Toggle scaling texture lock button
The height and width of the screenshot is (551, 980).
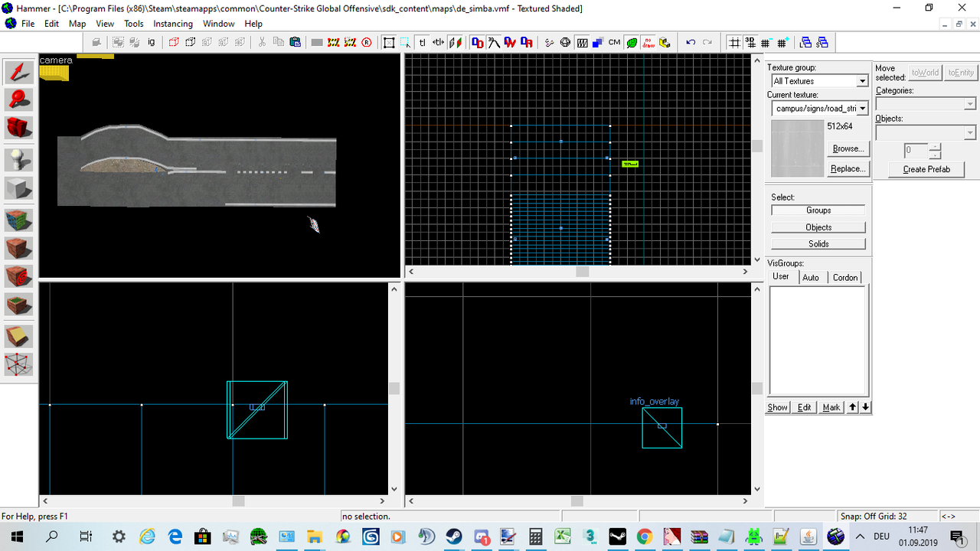438,43
